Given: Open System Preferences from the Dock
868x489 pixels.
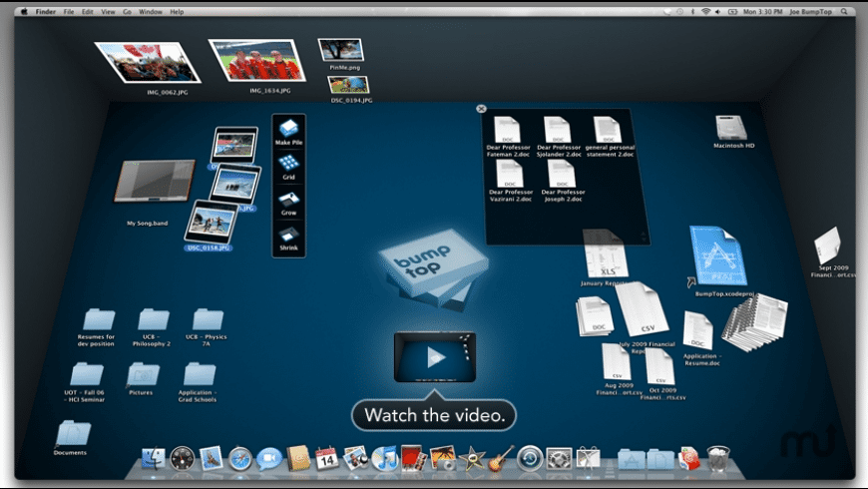Looking at the screenshot, I should (x=559, y=458).
